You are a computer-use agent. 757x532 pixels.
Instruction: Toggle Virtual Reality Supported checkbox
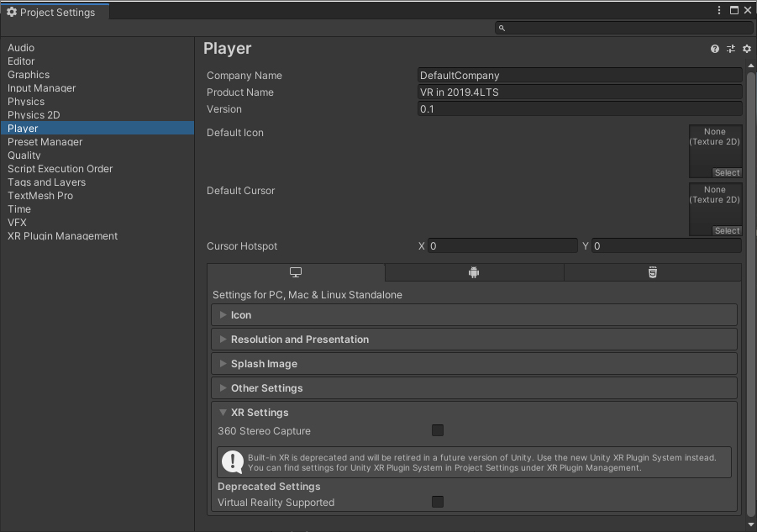pyautogui.click(x=438, y=502)
